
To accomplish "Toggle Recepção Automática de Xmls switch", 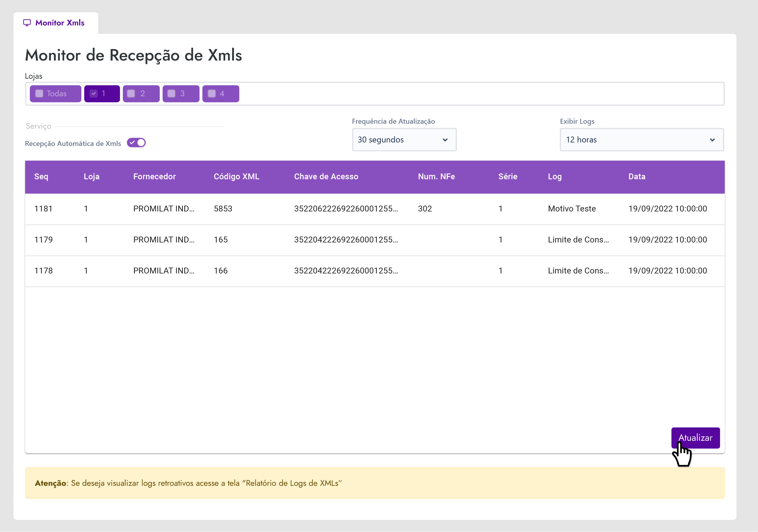I will [x=136, y=143].
